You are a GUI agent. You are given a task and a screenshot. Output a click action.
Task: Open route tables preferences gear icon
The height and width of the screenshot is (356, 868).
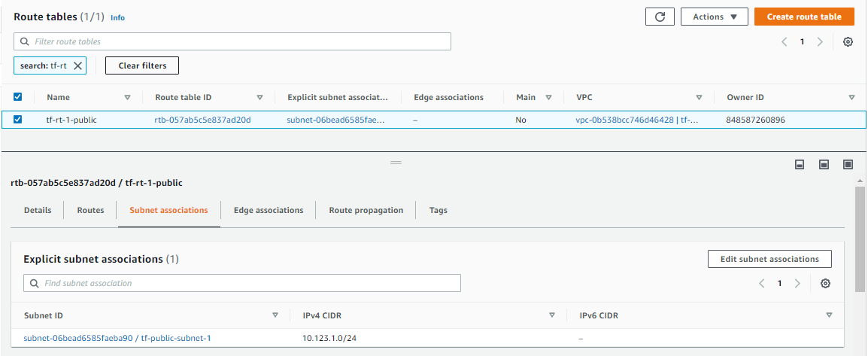click(848, 42)
